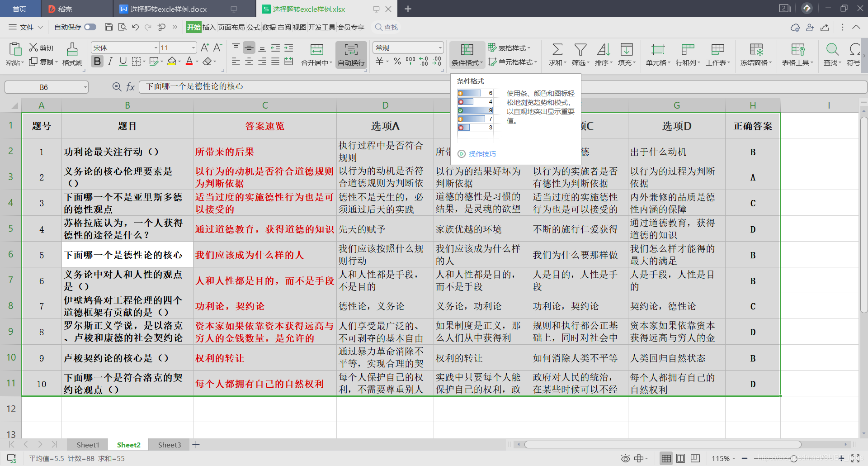The image size is (868, 466).
Task: Click the Save icon
Action: click(x=108, y=27)
